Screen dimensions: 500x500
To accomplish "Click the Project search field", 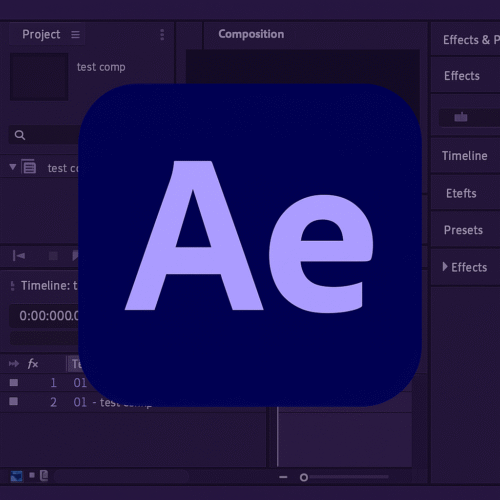I will pyautogui.click(x=44, y=135).
